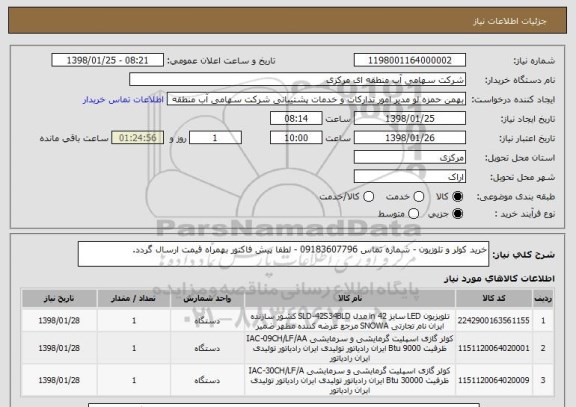Choose the جزیی purchase process option
The image size is (576, 407).
457,214
